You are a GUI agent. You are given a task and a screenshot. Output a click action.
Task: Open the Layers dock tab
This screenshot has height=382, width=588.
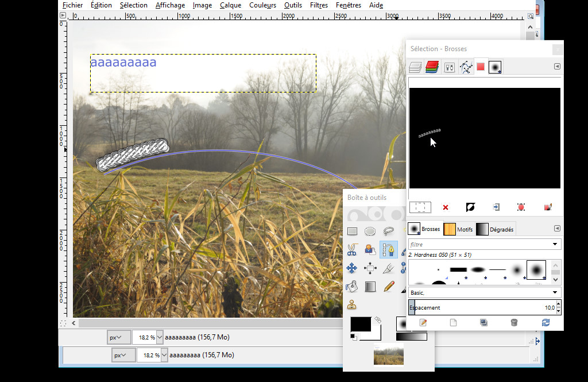[415, 67]
